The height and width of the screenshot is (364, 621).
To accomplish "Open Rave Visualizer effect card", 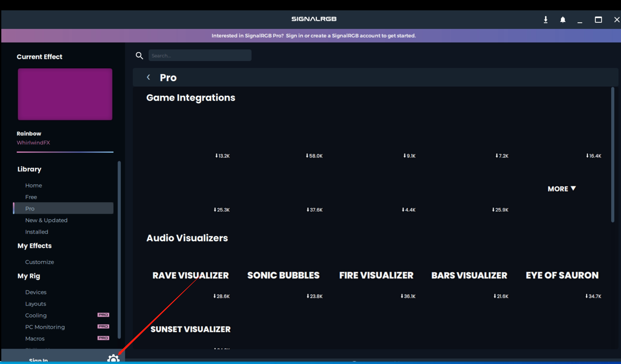I will [190, 275].
